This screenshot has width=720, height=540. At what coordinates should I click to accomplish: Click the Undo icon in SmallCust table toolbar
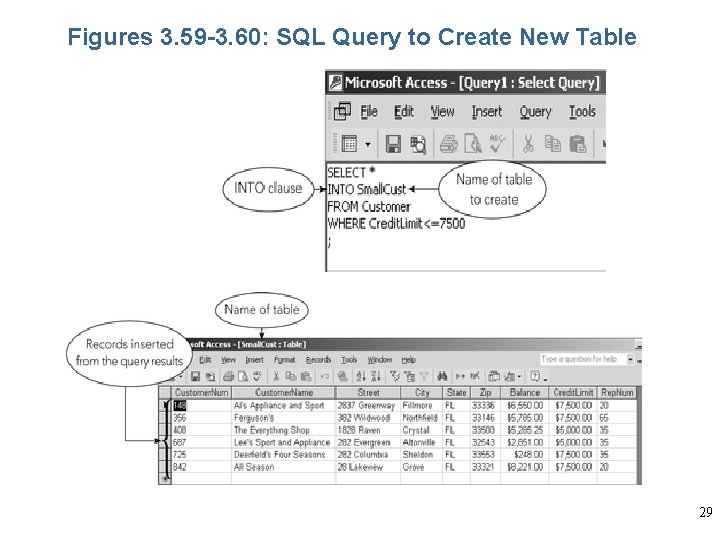pyautogui.click(x=325, y=377)
